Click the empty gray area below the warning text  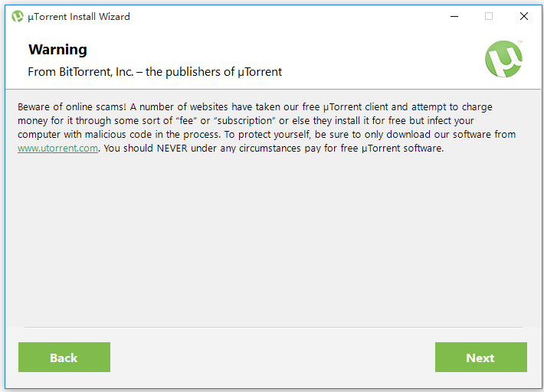(x=273, y=239)
